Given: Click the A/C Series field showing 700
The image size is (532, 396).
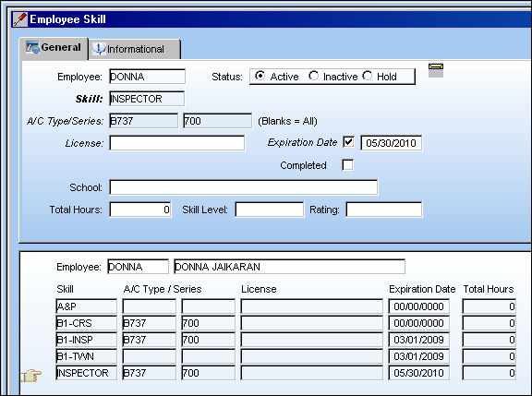Looking at the screenshot, I should pos(217,121).
